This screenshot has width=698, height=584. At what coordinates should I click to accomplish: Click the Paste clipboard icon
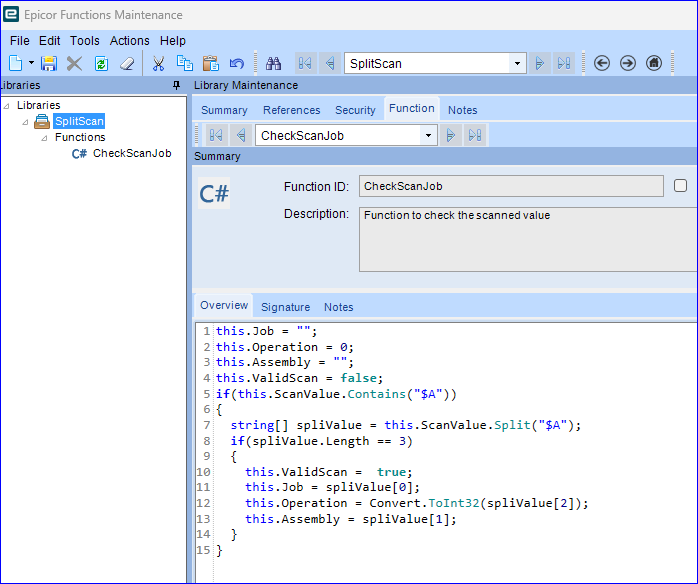pos(211,63)
